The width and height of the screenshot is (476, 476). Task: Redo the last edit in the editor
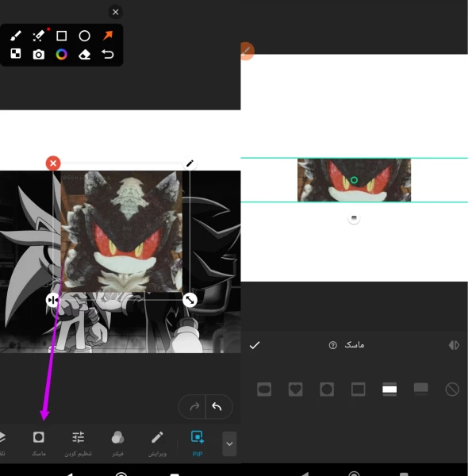(x=194, y=406)
